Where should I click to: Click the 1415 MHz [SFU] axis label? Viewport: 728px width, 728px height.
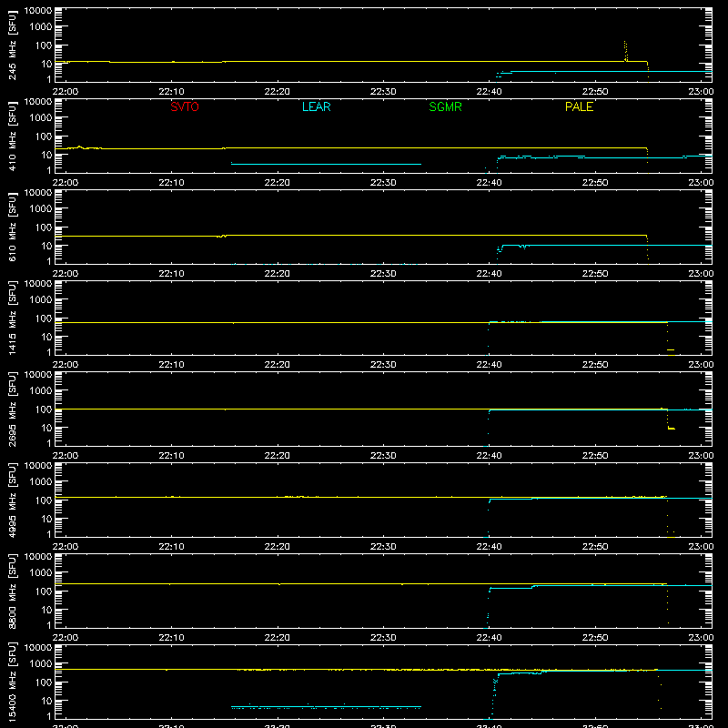(12, 318)
